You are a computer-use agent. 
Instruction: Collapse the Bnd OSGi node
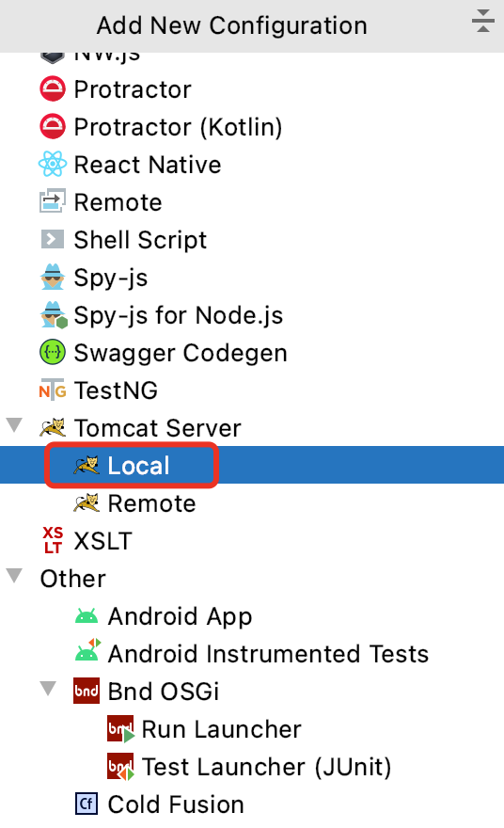coord(48,689)
